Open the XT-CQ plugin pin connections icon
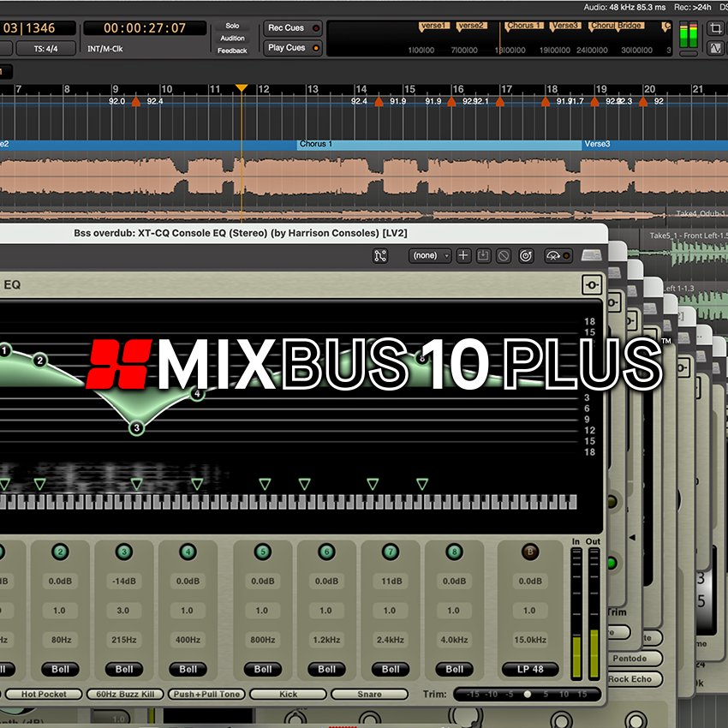This screenshot has height=728, width=728. [x=379, y=255]
